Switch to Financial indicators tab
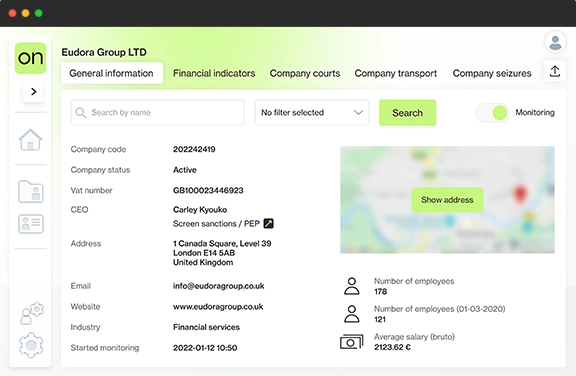 (214, 73)
